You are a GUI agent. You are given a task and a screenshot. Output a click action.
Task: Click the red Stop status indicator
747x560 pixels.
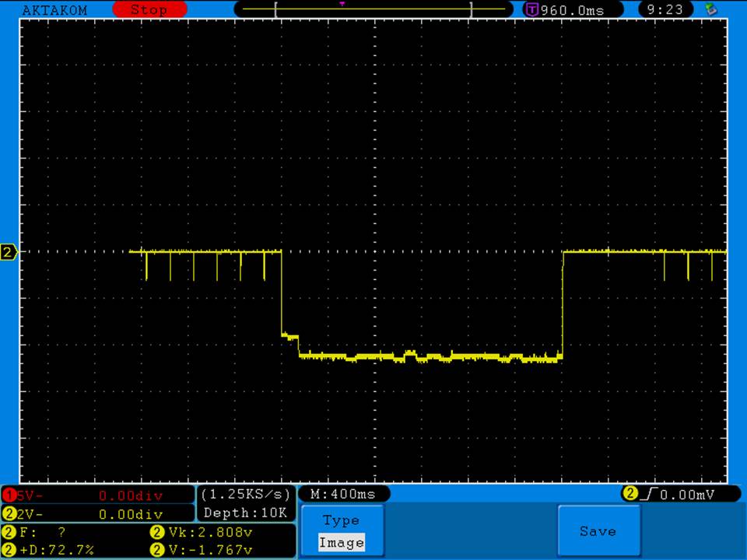[149, 9]
